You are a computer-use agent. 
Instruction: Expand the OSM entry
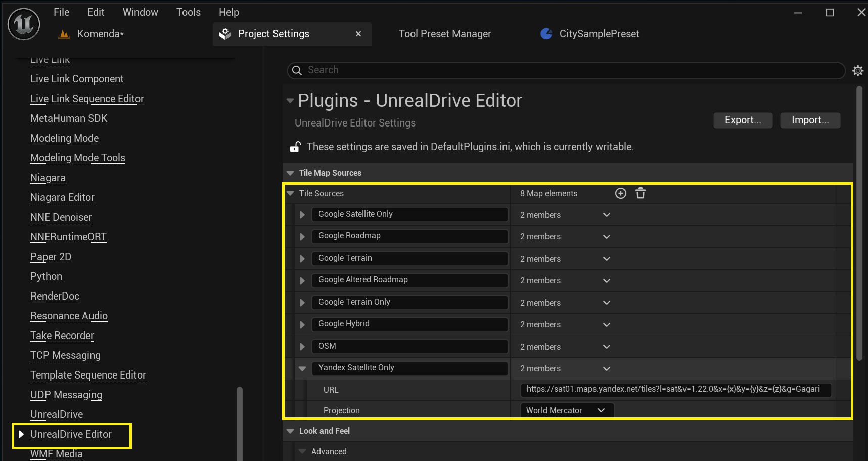(302, 347)
